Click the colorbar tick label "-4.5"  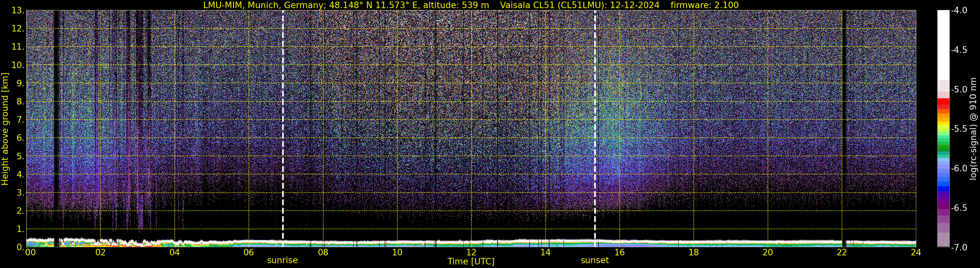coord(959,50)
